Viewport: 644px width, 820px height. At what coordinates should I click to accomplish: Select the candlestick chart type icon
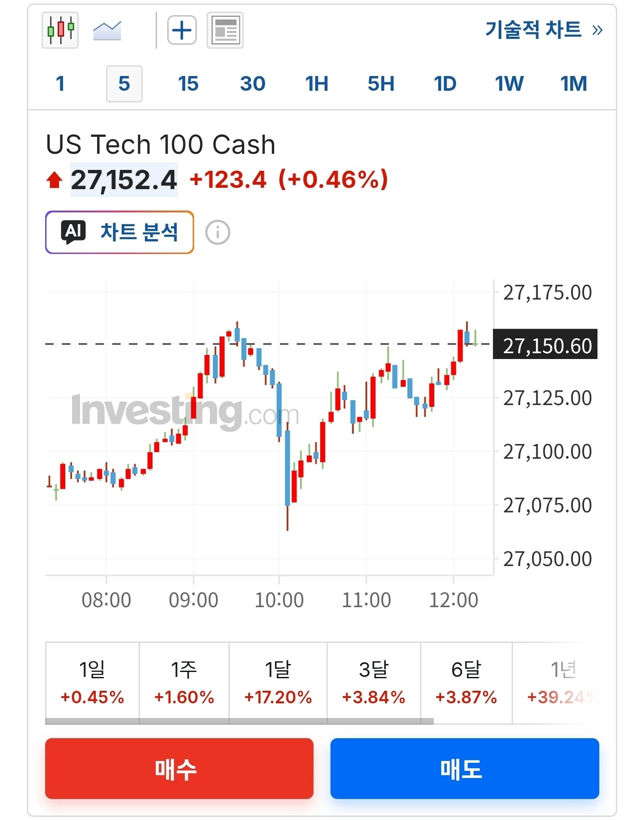(x=60, y=30)
